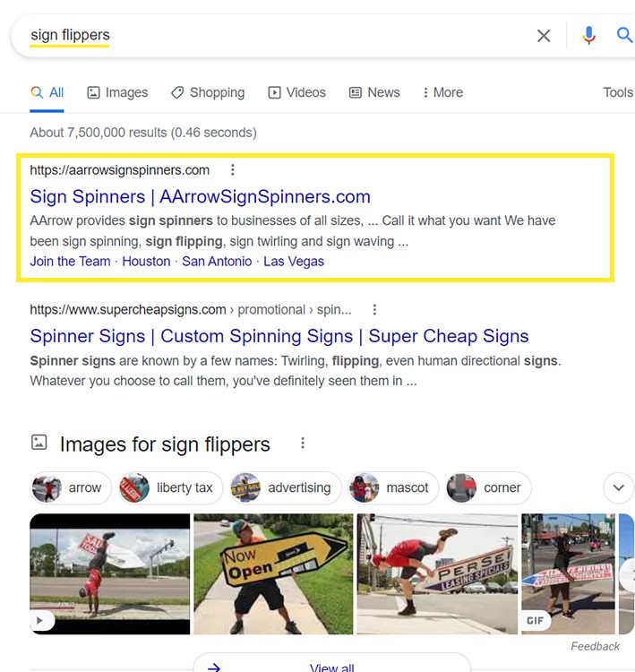Open the three-dot menu beside the supercheapsigns.com URL

click(x=374, y=310)
